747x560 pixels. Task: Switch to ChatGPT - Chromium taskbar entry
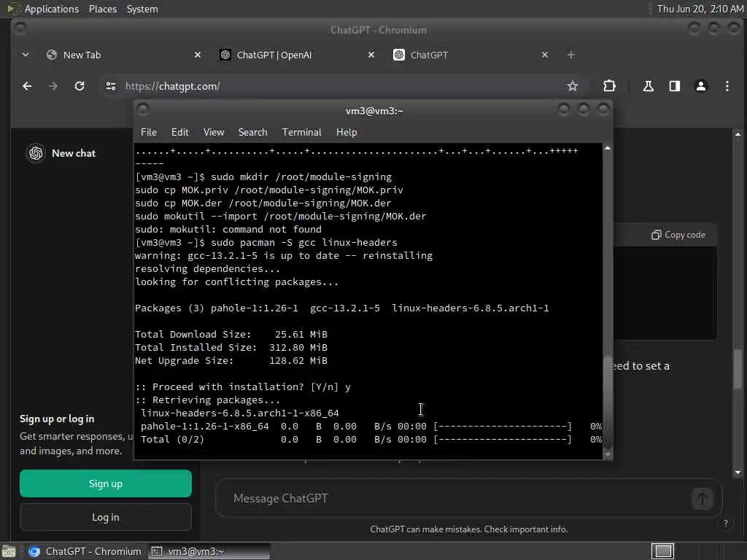[x=85, y=551]
